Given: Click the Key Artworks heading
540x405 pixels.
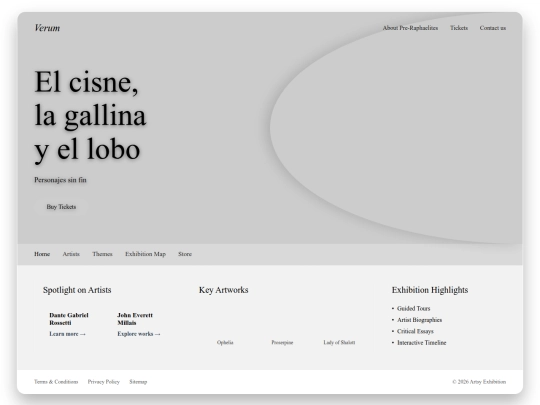Looking at the screenshot, I should tap(224, 290).
